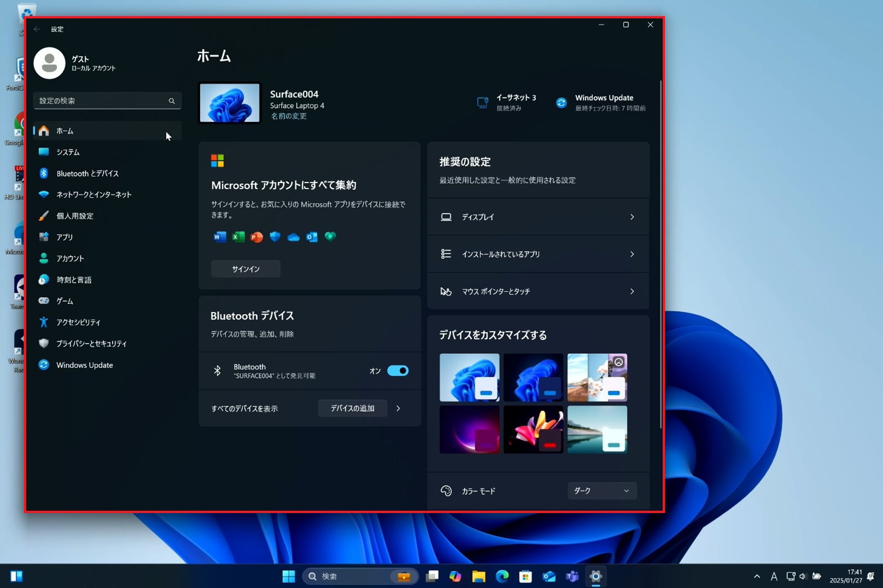Show hidden icons tray chevron
Screen dimensions: 883x588
757,577
